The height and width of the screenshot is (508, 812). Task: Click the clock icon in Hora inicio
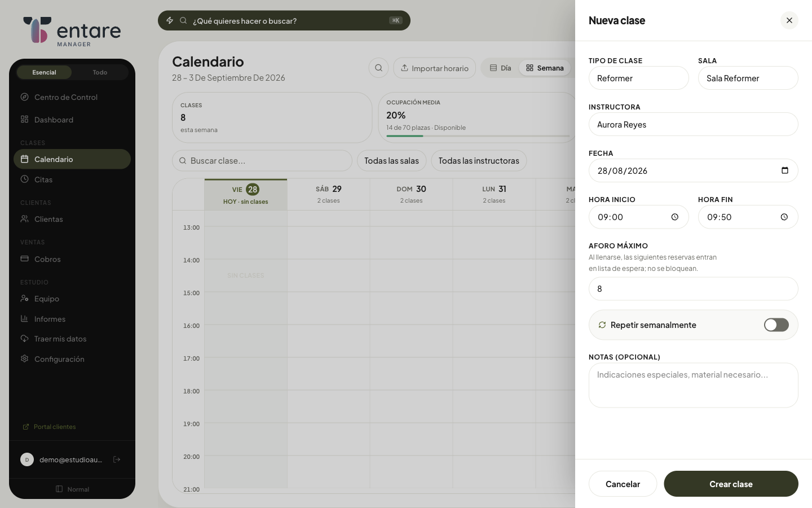[674, 217]
